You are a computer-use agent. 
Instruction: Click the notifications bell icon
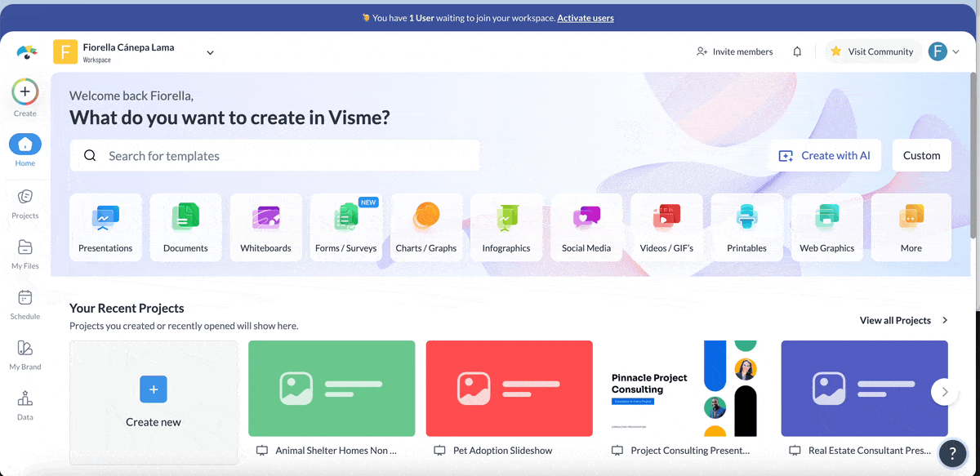(x=797, y=51)
